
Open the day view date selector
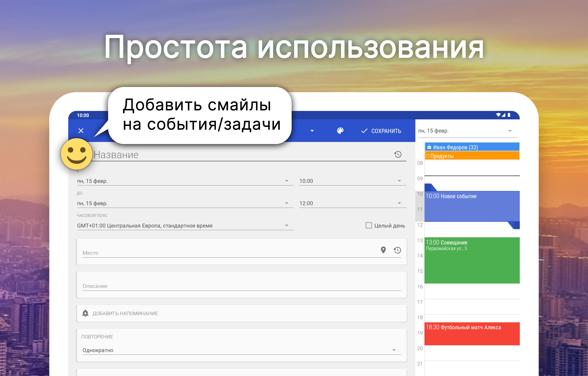[x=467, y=131]
